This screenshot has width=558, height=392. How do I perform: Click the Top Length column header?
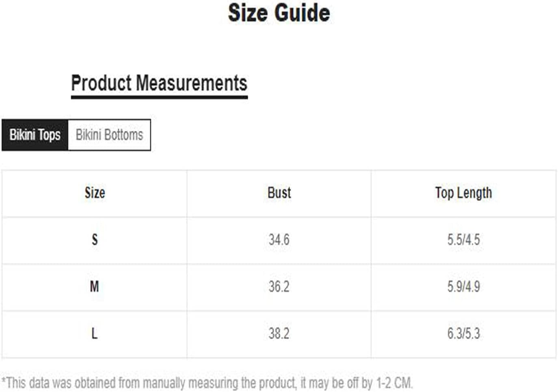tap(463, 193)
